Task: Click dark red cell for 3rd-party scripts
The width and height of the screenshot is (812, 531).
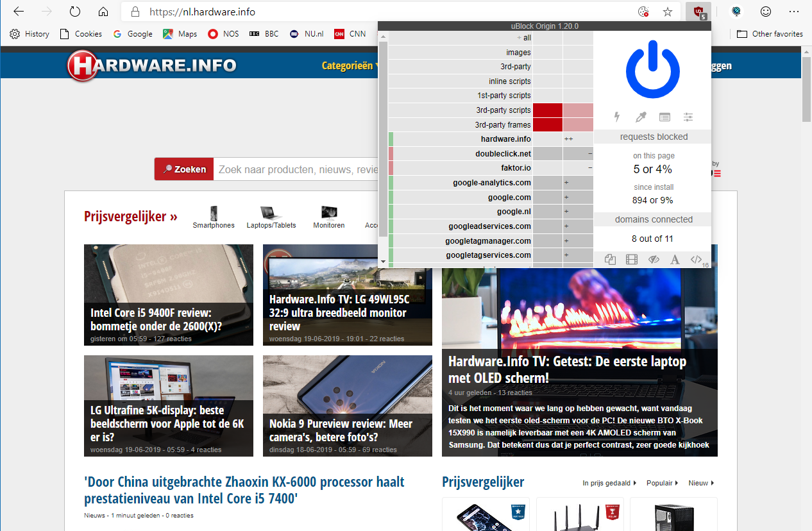Action: click(x=548, y=110)
